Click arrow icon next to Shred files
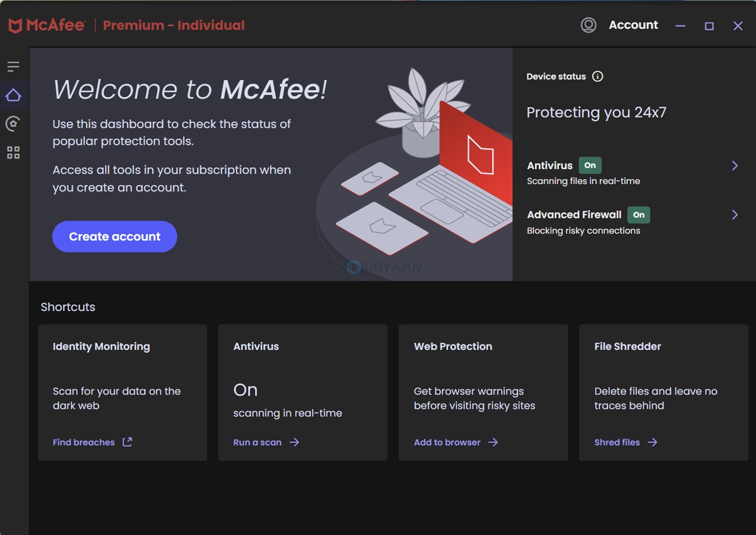The height and width of the screenshot is (535, 756). [652, 442]
